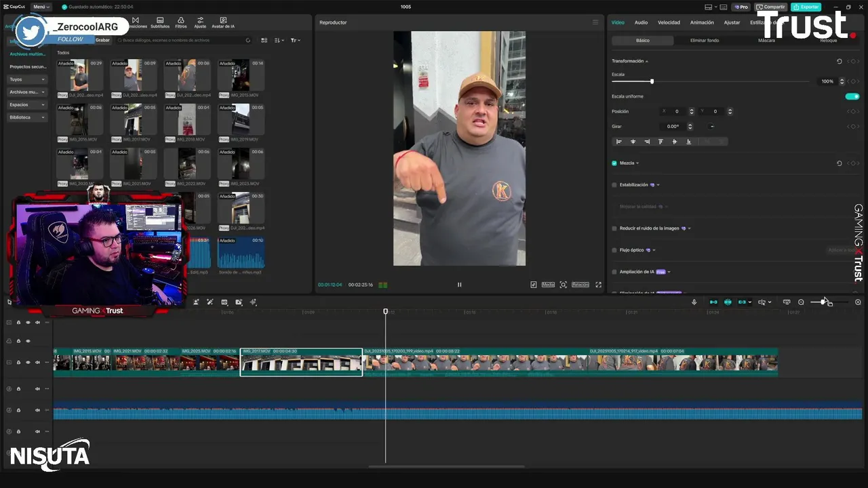Viewport: 868px width, 488px height.
Task: Click the Compartir button
Action: 770,7
